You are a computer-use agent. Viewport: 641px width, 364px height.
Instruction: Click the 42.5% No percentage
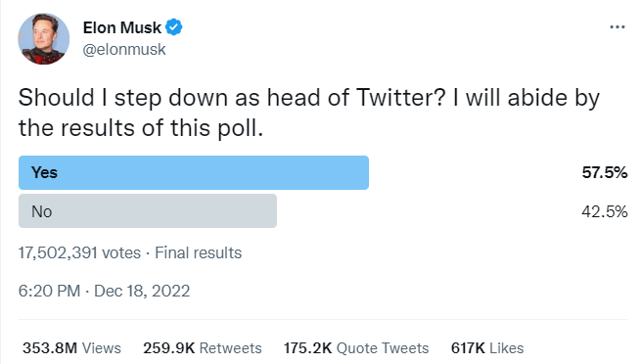click(605, 211)
